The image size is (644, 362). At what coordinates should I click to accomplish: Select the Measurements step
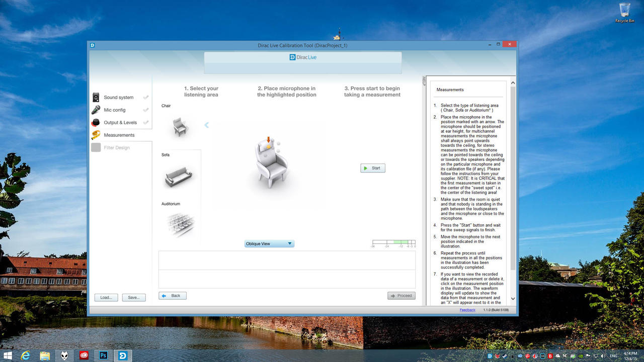120,135
